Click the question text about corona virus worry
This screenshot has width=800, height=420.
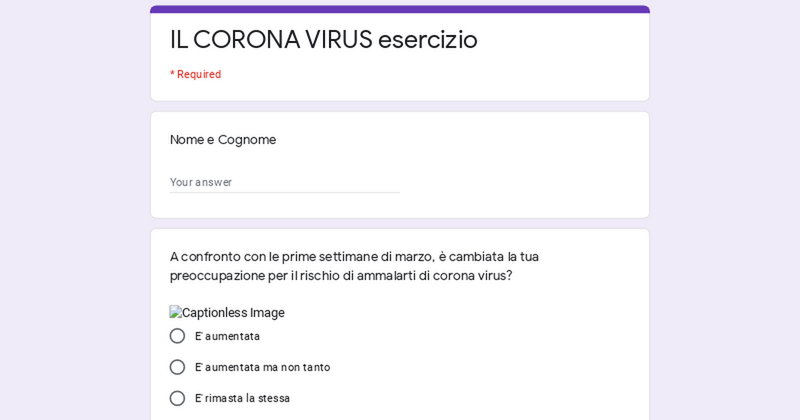354,257
